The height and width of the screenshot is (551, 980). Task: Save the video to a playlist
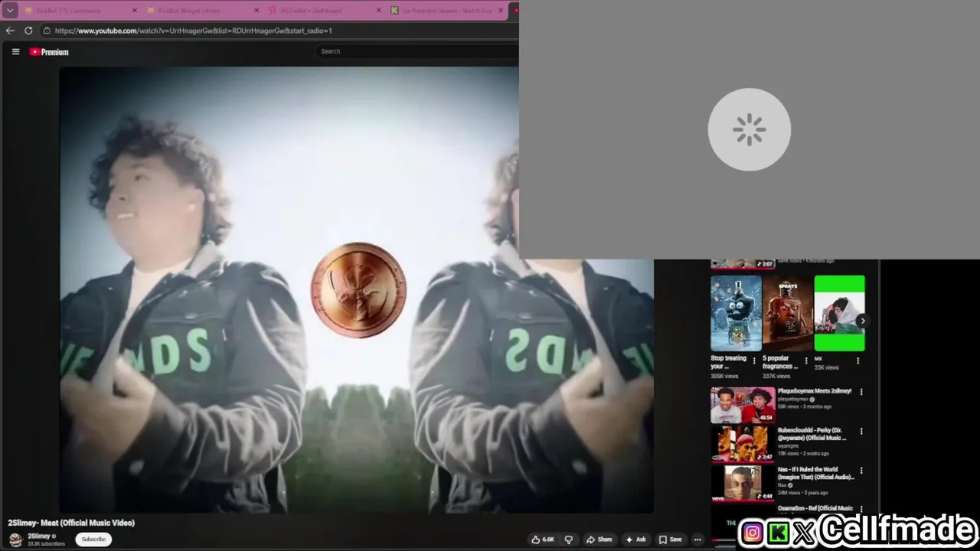pyautogui.click(x=670, y=540)
